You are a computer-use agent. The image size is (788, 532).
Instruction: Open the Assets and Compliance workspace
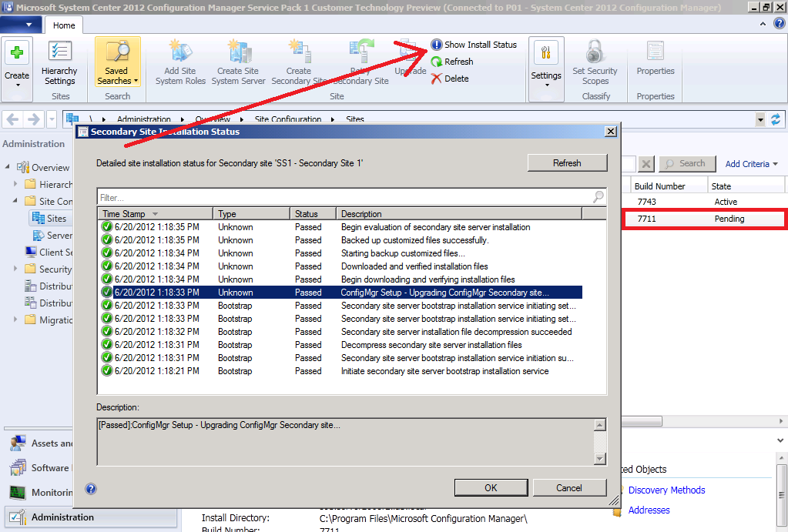[40, 443]
